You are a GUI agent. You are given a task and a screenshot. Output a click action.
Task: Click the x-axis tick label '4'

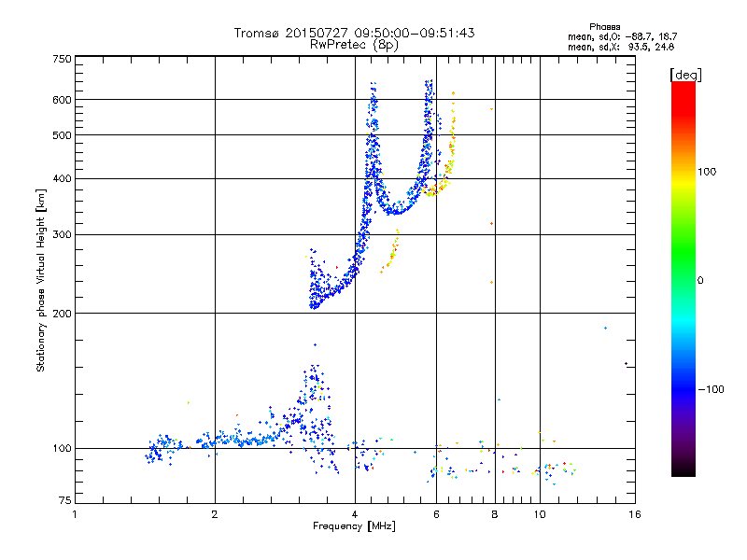coord(355,514)
